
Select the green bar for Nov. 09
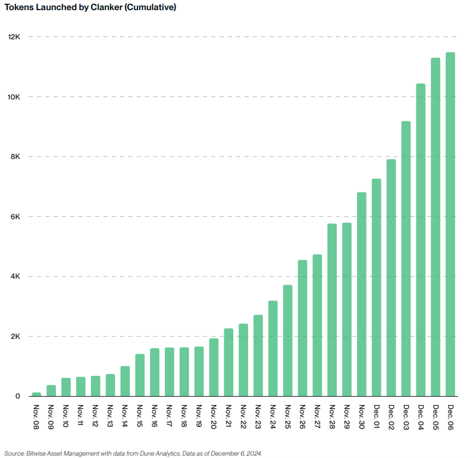click(51, 391)
